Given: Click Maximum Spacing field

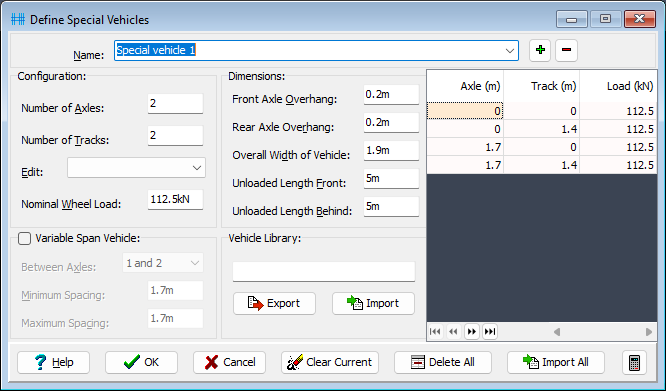Looking at the screenshot, I should tap(175, 319).
